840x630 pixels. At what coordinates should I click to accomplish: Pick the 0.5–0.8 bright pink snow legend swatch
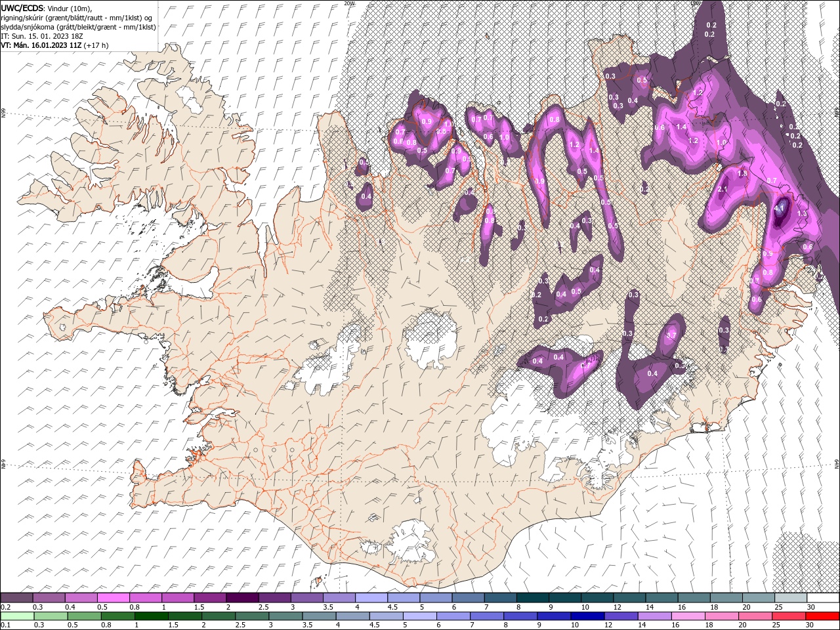(113, 598)
